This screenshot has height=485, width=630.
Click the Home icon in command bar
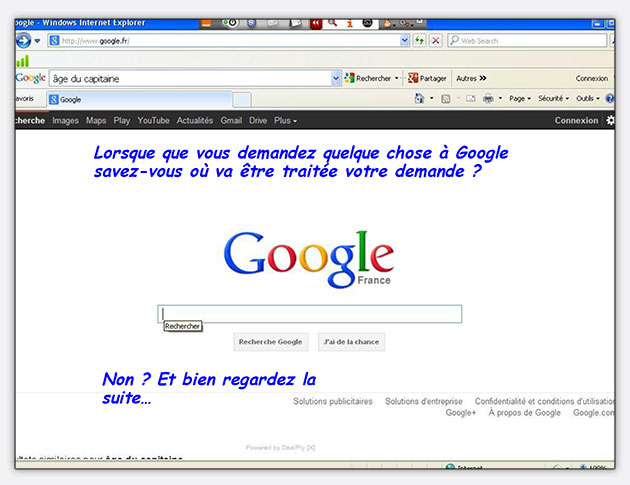(x=419, y=98)
